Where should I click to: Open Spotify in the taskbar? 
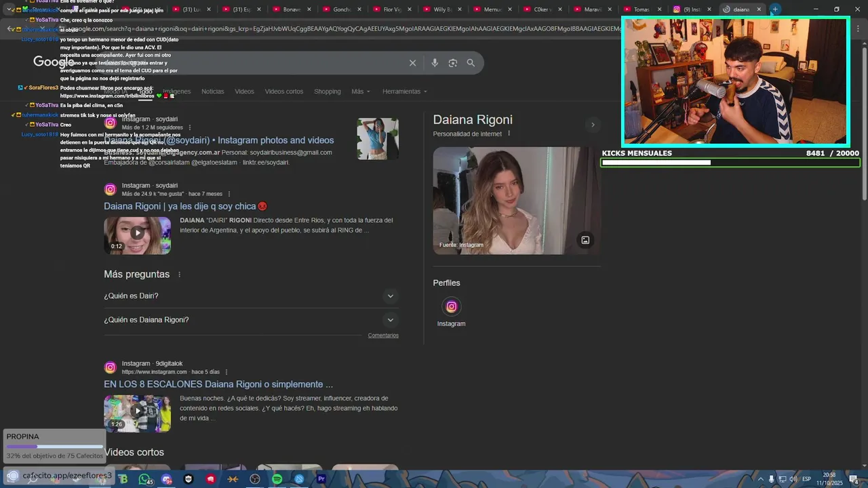[277, 479]
